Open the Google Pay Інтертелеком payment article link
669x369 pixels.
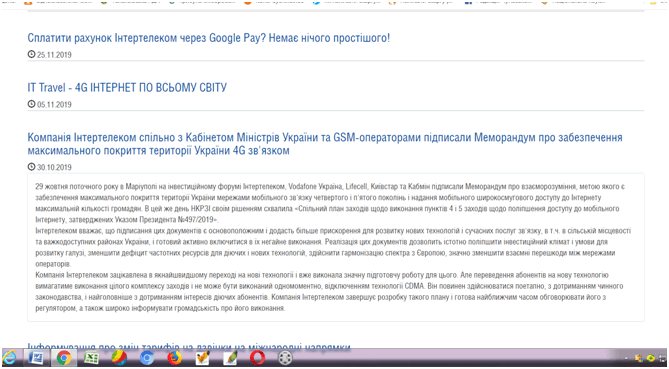click(x=209, y=38)
